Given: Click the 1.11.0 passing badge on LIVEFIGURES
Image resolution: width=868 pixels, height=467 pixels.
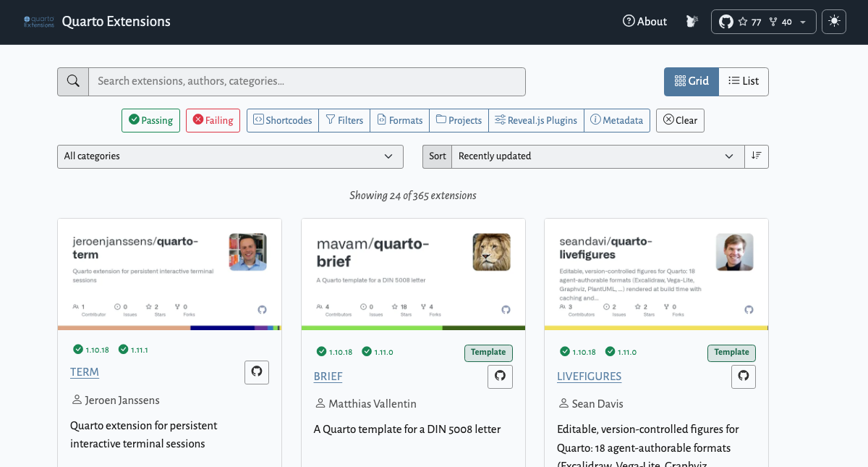Looking at the screenshot, I should (x=621, y=352).
